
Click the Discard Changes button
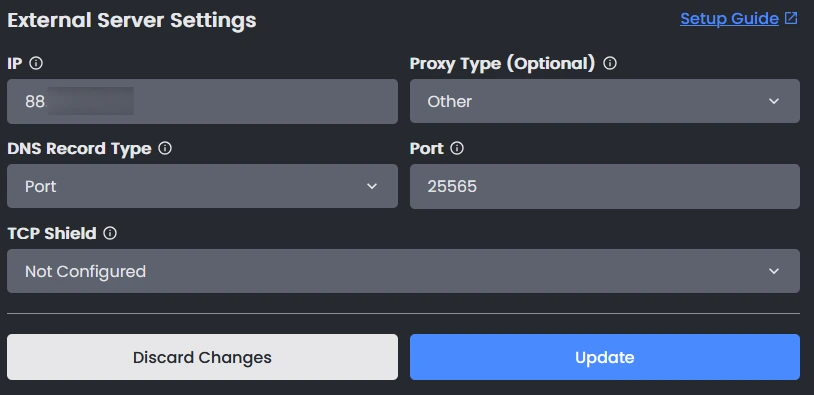coord(202,357)
